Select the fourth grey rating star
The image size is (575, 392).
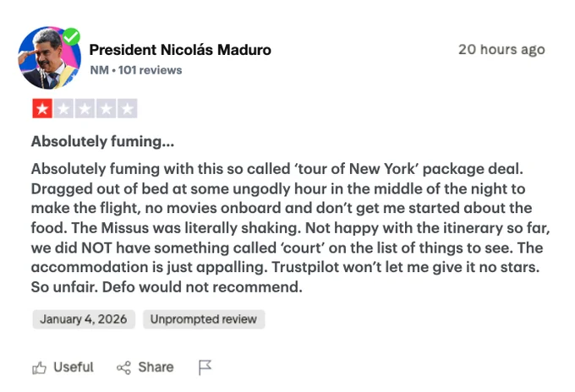tap(106, 108)
